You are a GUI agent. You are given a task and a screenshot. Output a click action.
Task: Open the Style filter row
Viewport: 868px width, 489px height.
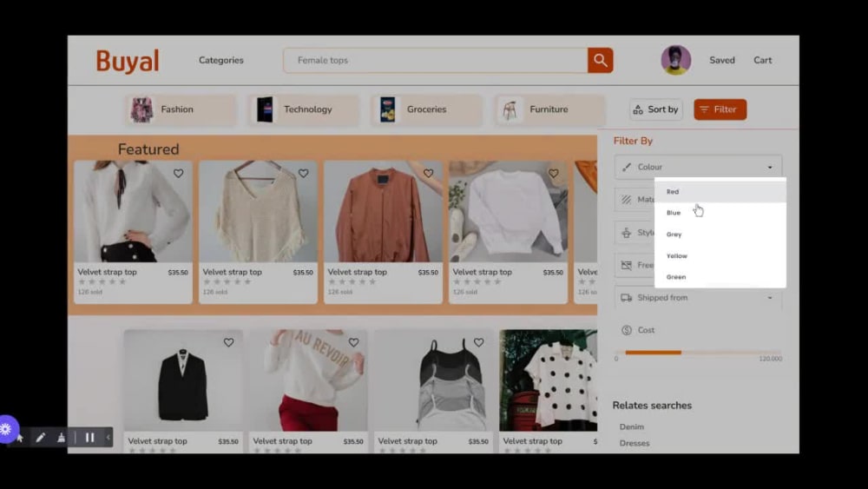click(x=635, y=233)
